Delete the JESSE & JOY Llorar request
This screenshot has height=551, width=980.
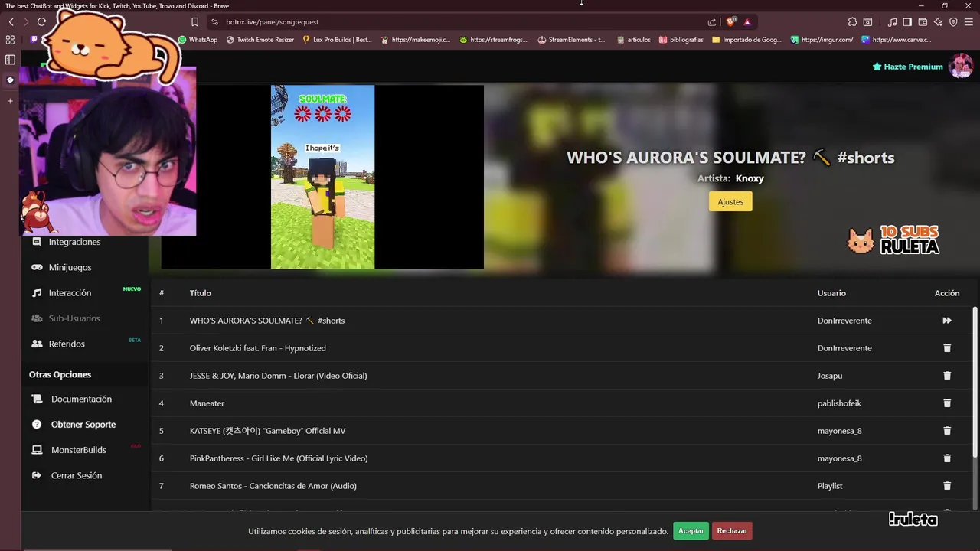click(x=947, y=376)
